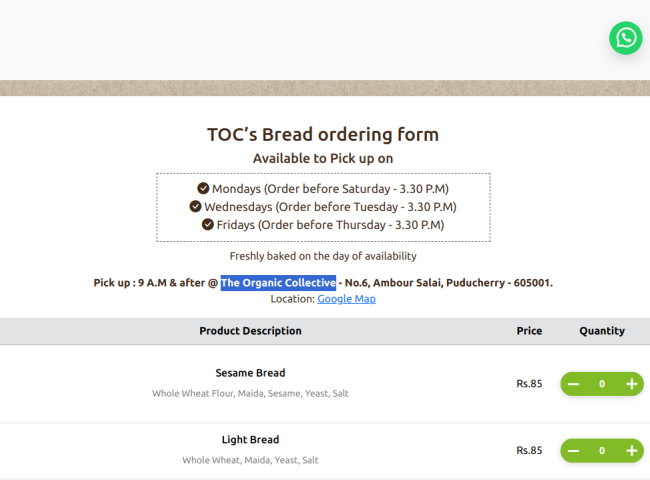Click the TOC's Bread ordering form heading
This screenshot has height=480, width=650.
point(323,134)
